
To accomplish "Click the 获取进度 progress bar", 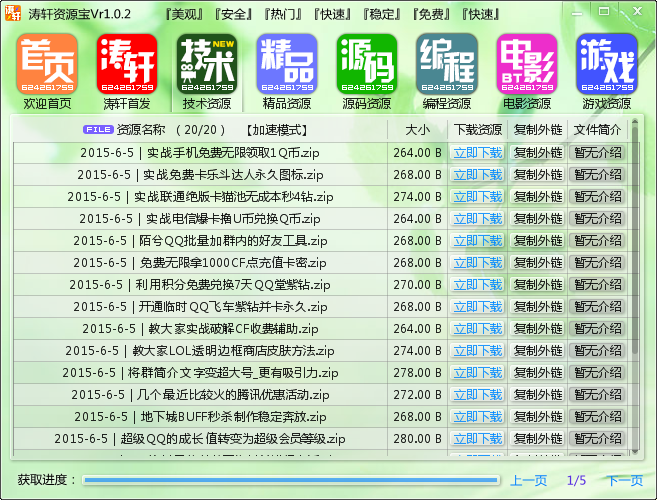I will click(291, 480).
